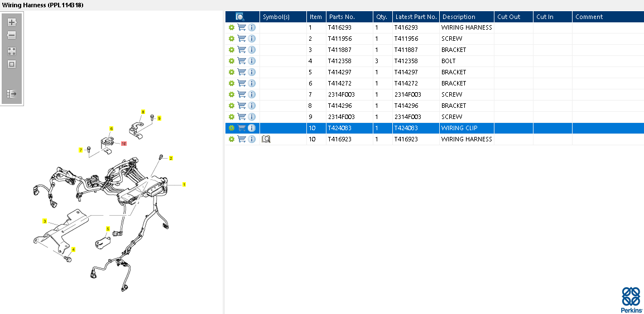Click the export list arrow icon in toolbar

click(x=12, y=94)
